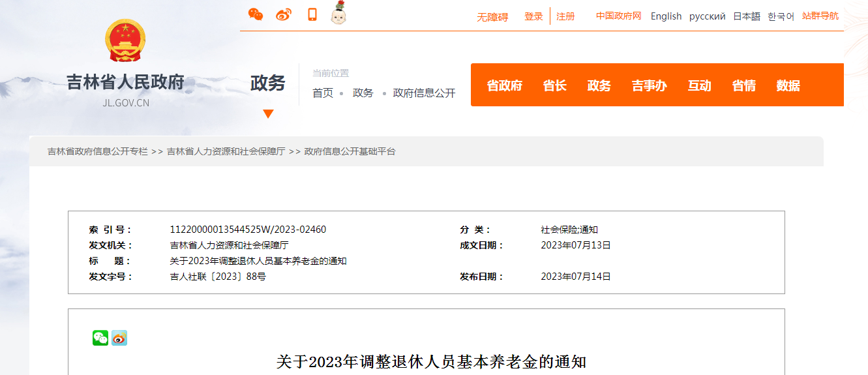Viewport: 868px width, 375px height.
Task: Open 站群导航 site navigation
Action: point(820,16)
